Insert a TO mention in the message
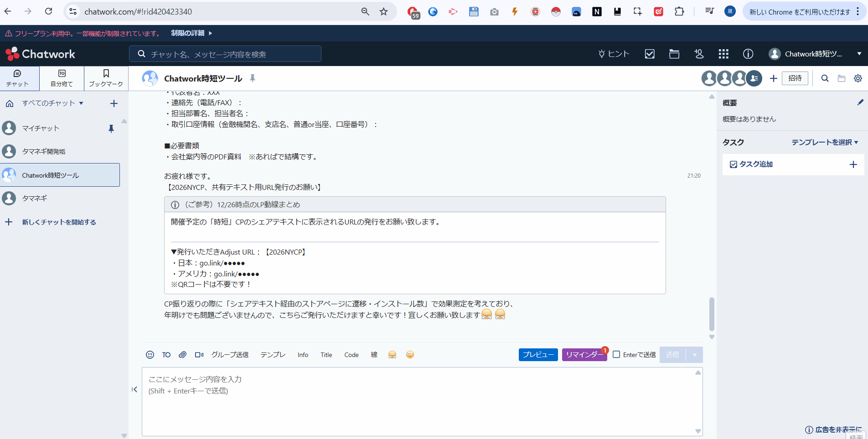 coord(166,355)
